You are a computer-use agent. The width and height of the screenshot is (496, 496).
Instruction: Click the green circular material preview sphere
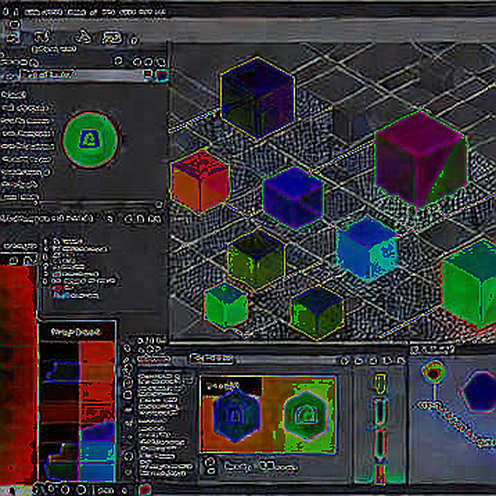(90, 140)
